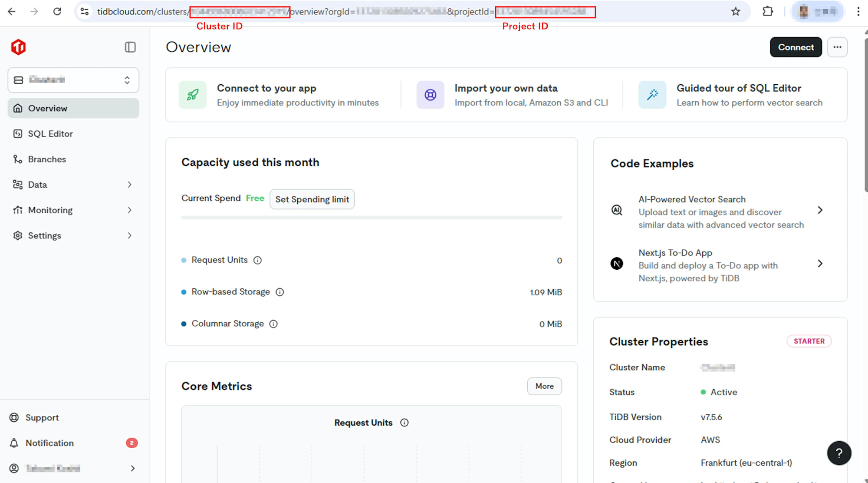Click the browser back arrow

tap(12, 11)
